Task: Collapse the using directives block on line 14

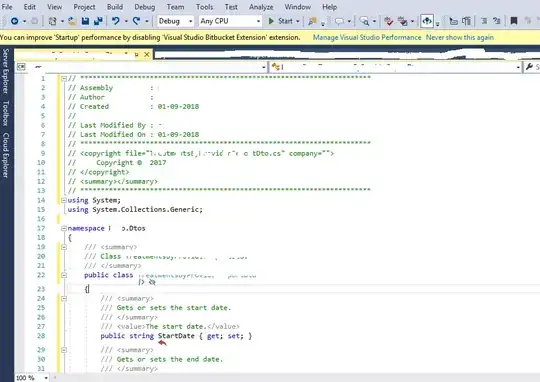Action: click(x=64, y=200)
